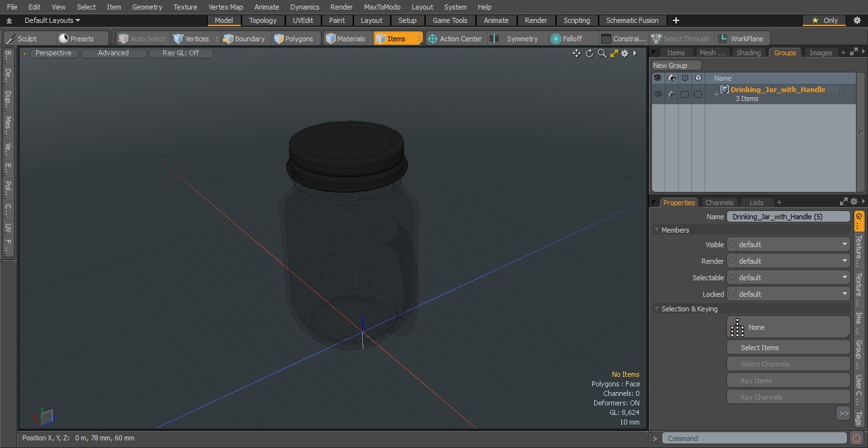Select the Sculpt tool
The image size is (868, 448).
(27, 39)
